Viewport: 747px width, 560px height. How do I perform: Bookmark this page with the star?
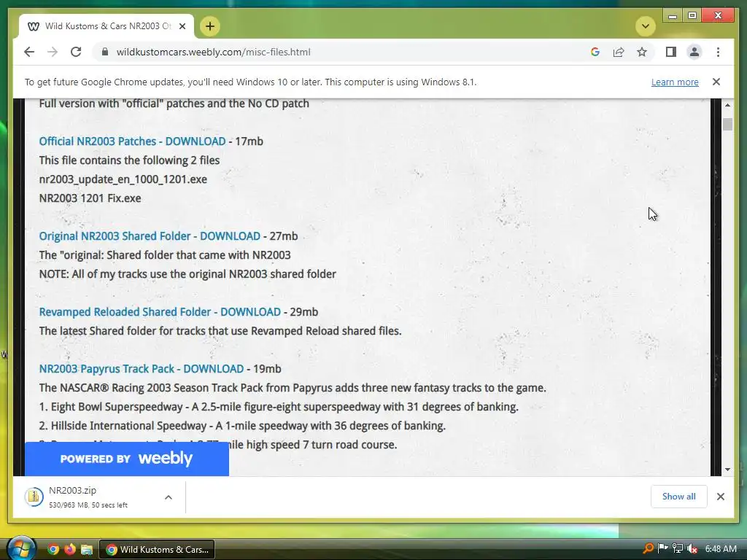pos(642,52)
